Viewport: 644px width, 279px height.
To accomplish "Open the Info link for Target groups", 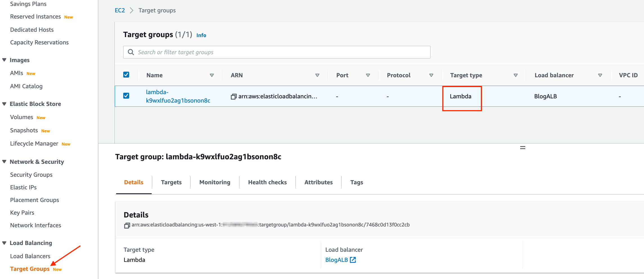I will coord(201,35).
